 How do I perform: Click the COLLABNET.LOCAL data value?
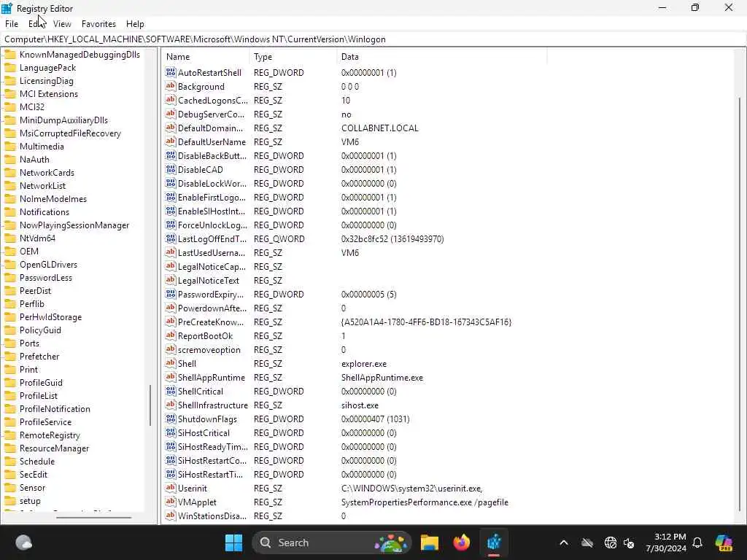(x=379, y=128)
